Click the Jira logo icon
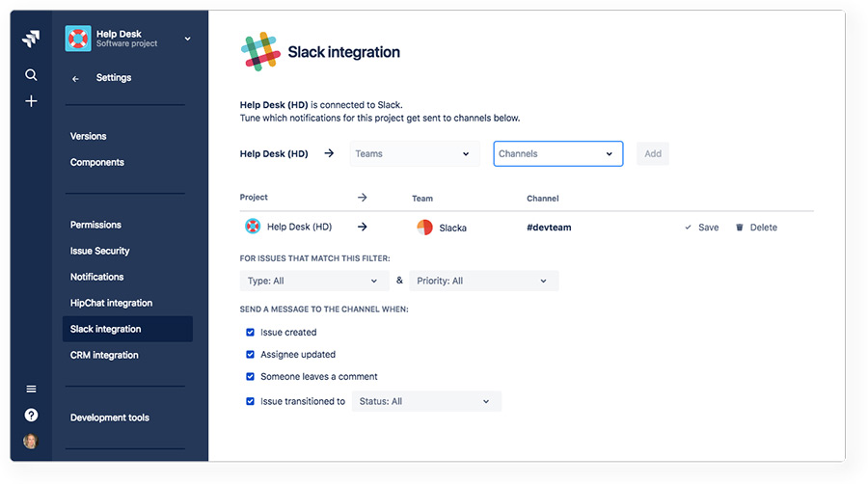 31,39
